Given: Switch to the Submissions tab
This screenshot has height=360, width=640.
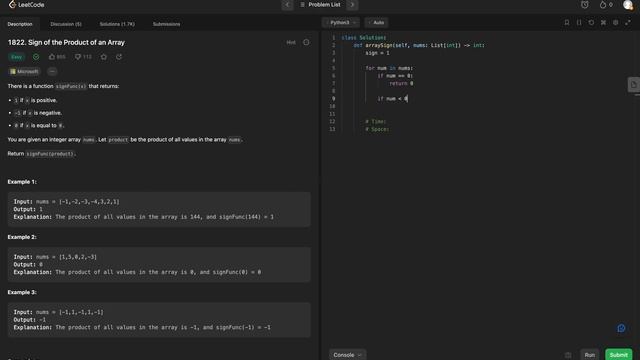Looking at the screenshot, I should [166, 24].
